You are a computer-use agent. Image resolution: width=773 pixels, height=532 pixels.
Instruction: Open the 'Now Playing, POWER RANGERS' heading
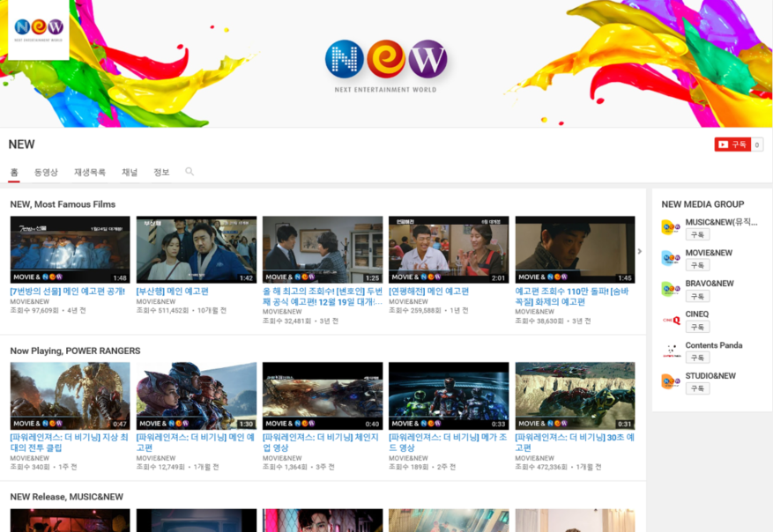(75, 351)
